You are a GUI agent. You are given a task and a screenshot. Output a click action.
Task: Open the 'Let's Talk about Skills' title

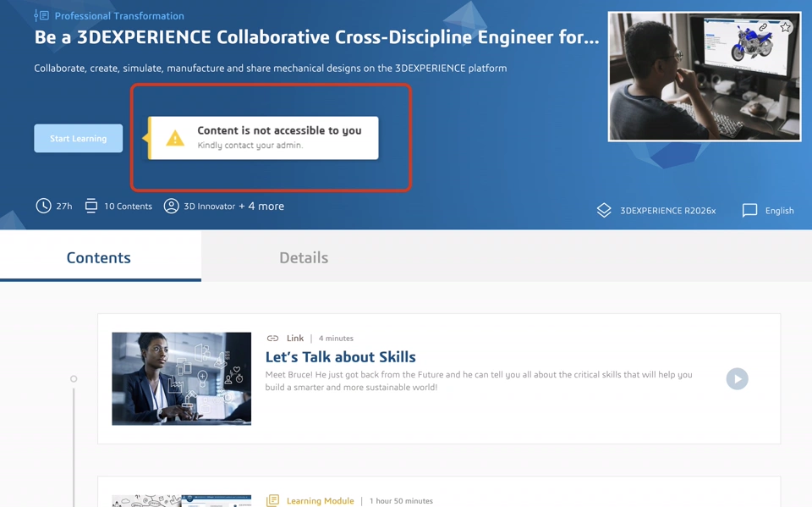pyautogui.click(x=340, y=356)
